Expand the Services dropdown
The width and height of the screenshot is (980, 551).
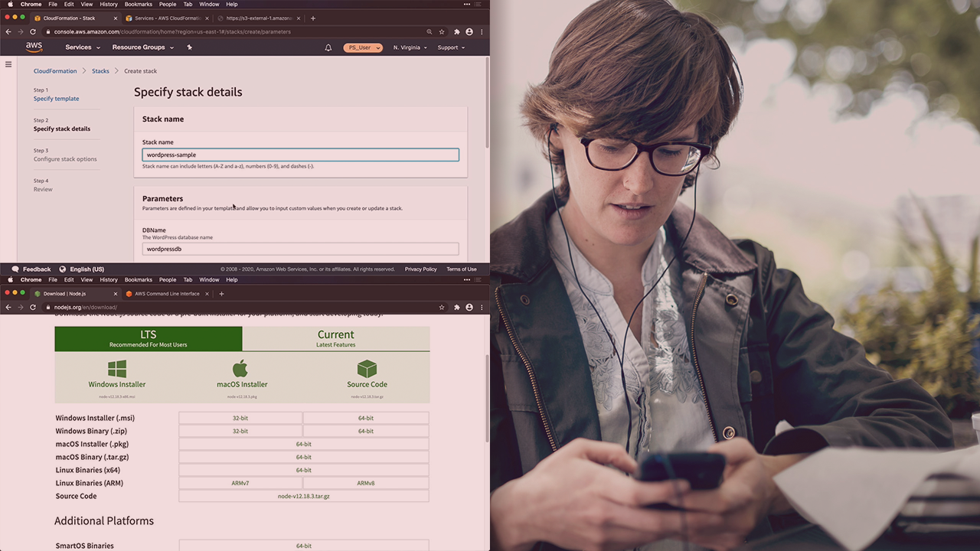[83, 47]
